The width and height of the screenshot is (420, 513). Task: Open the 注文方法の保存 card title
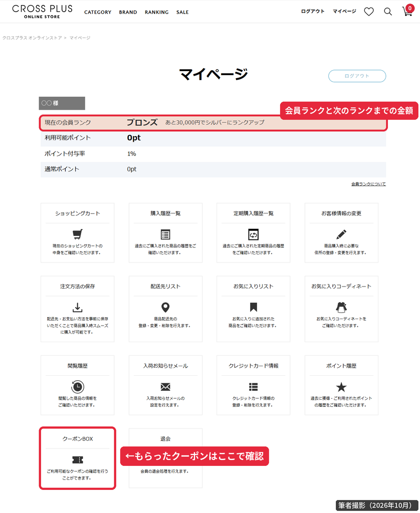(78, 286)
